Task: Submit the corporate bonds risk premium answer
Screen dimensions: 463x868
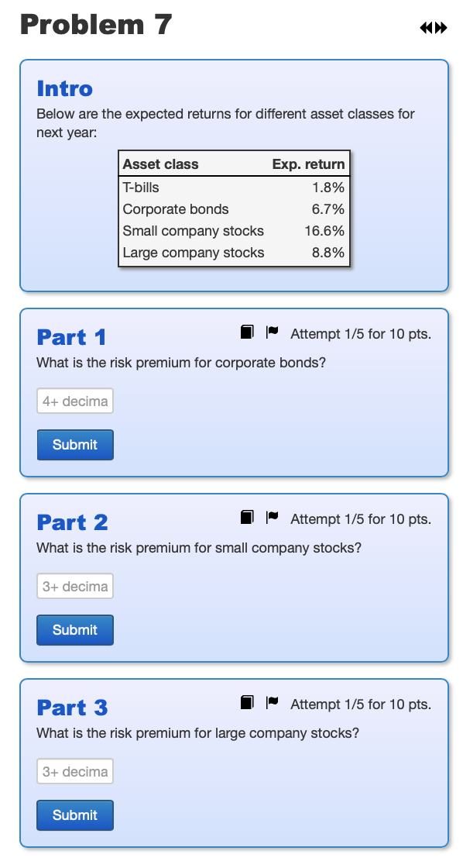Action: click(74, 445)
